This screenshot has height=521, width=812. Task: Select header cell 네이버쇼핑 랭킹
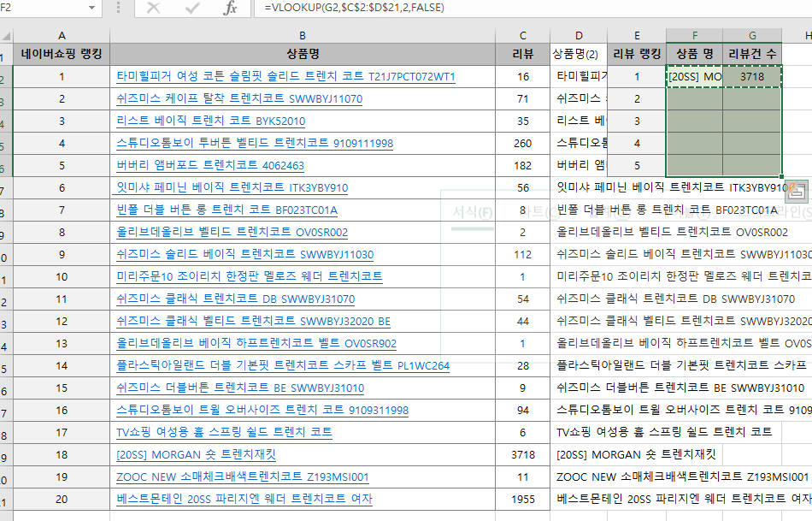pos(62,54)
